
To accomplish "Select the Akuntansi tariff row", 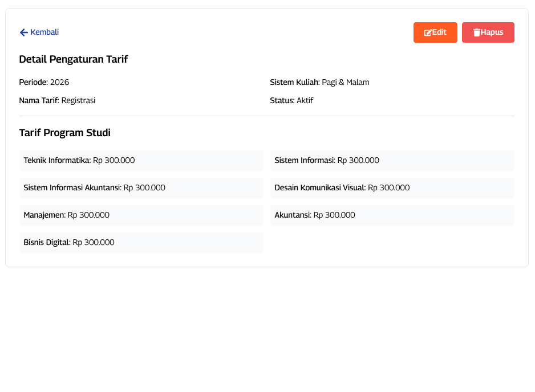I will [392, 215].
